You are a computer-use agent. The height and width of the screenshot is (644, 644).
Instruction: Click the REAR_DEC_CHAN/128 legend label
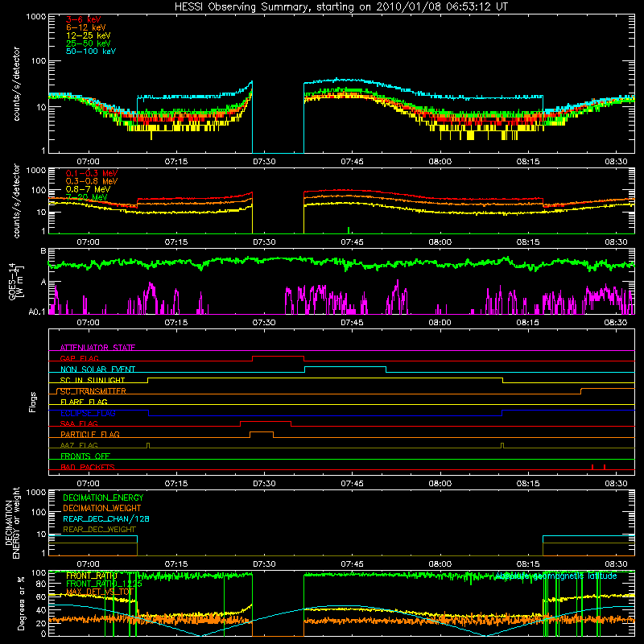106,518
